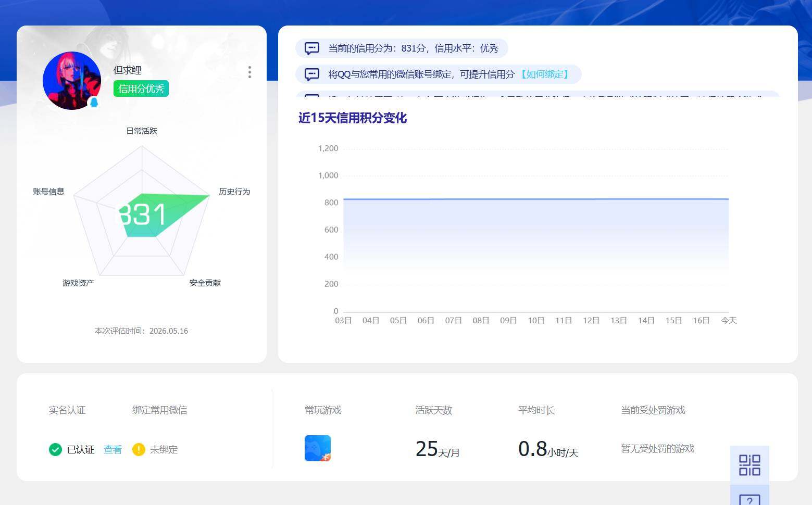Click the 常玩游戏 heading

pos(323,410)
